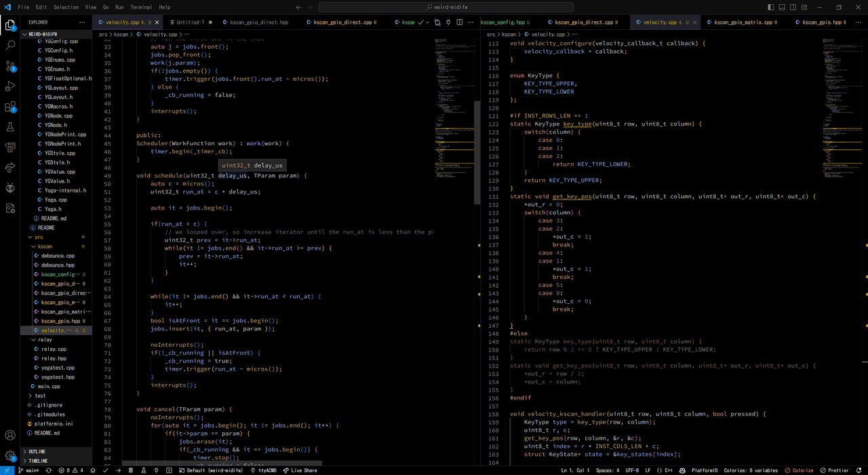This screenshot has height=475, width=868.
Task: Open the Terminal menu
Action: (x=141, y=7)
